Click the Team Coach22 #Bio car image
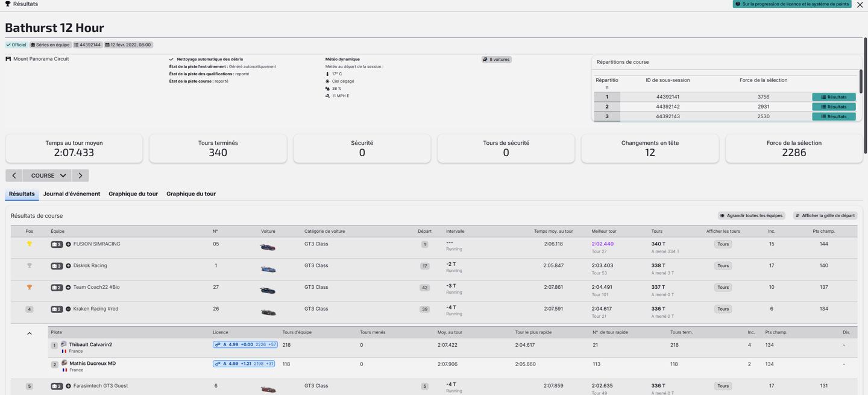 (268, 291)
